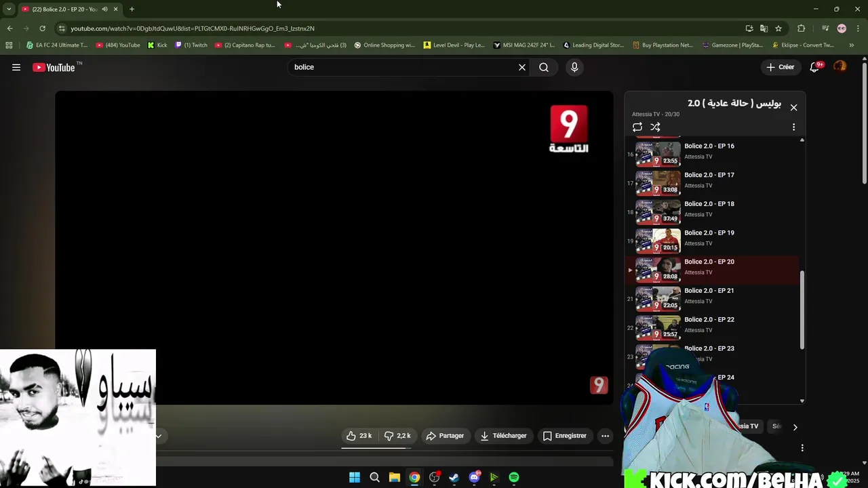The height and width of the screenshot is (488, 868).
Task: Open the tab search dropdown
Action: 9,9
